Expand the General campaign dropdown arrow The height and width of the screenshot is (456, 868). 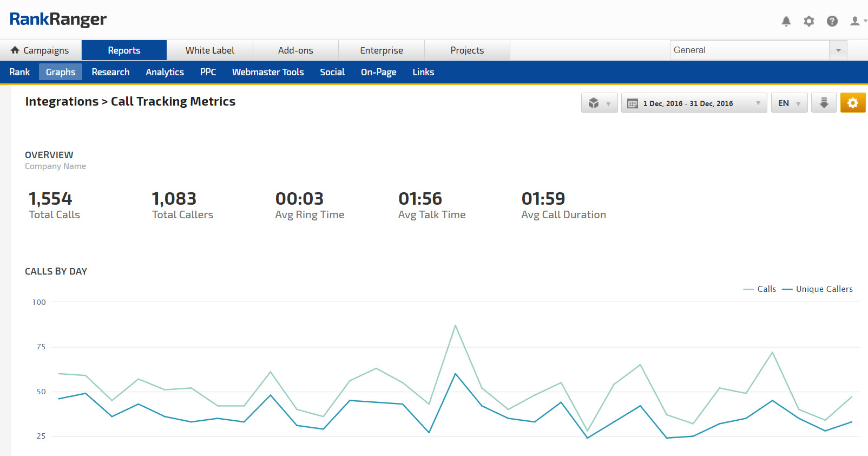(838, 50)
